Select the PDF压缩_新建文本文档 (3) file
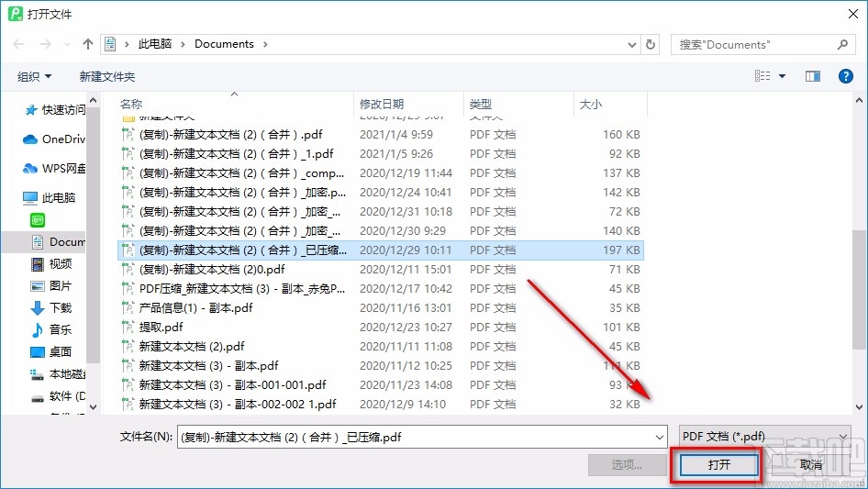Viewport: 868px width, 489px height. coord(381,288)
